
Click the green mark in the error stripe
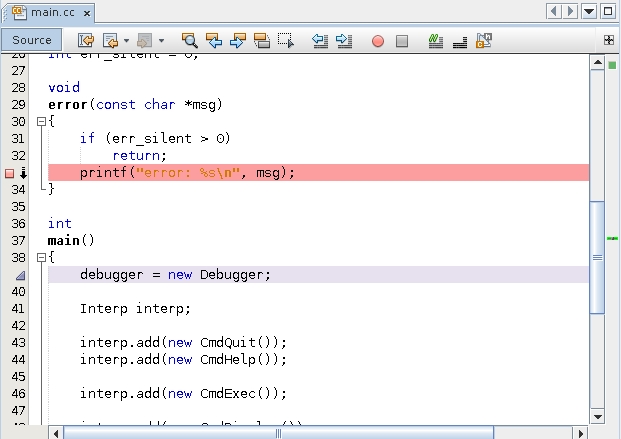coord(612,238)
